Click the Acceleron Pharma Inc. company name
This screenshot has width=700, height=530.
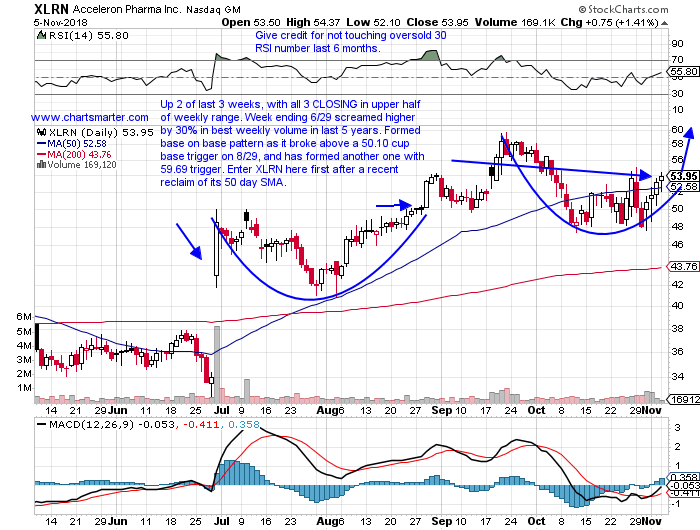[x=127, y=9]
